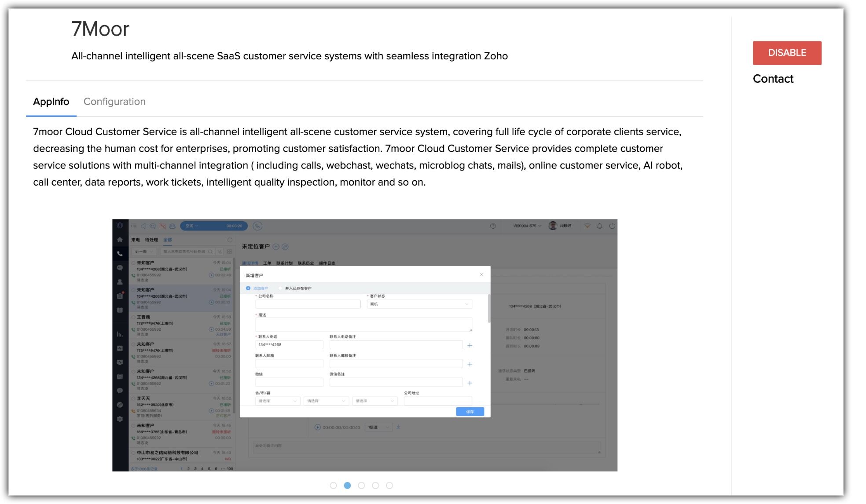The image size is (866, 504).
Task: Click the phone handset icon in the sidebar
Action: click(120, 254)
